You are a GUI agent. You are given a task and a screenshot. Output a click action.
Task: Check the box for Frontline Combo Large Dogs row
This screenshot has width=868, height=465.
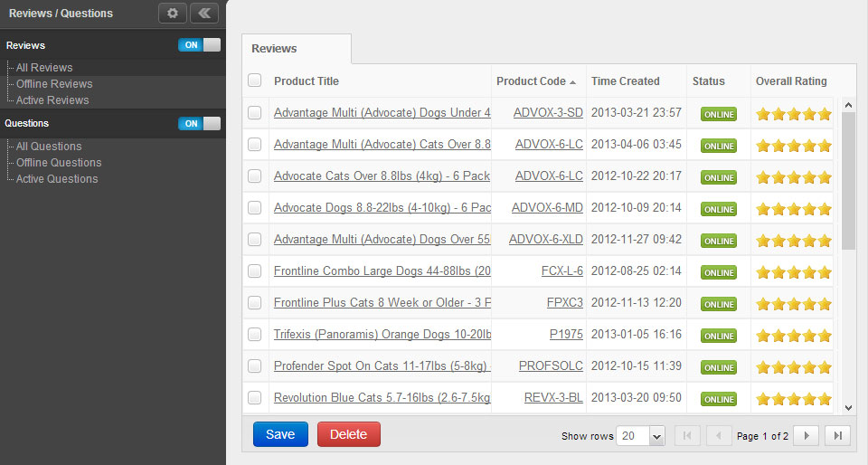pos(255,270)
